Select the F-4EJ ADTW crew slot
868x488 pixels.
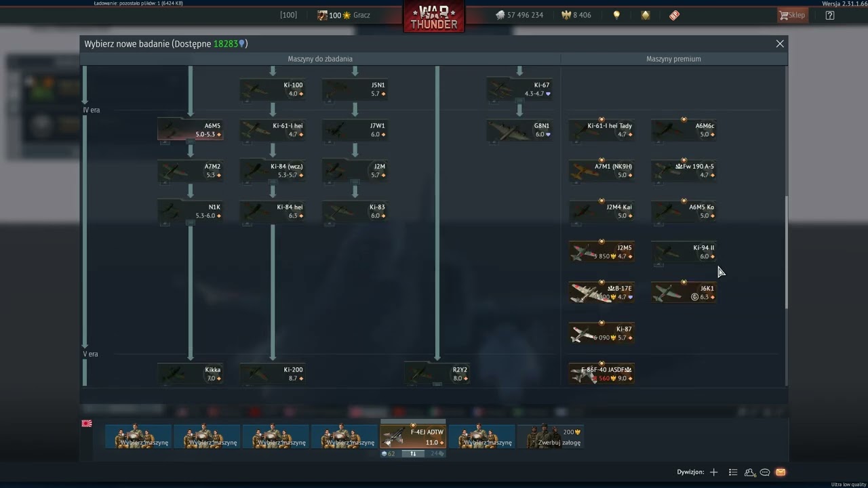coord(413,435)
